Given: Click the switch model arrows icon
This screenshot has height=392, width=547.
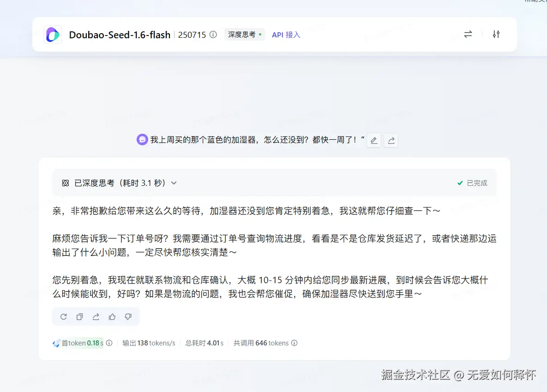Looking at the screenshot, I should pyautogui.click(x=468, y=34).
